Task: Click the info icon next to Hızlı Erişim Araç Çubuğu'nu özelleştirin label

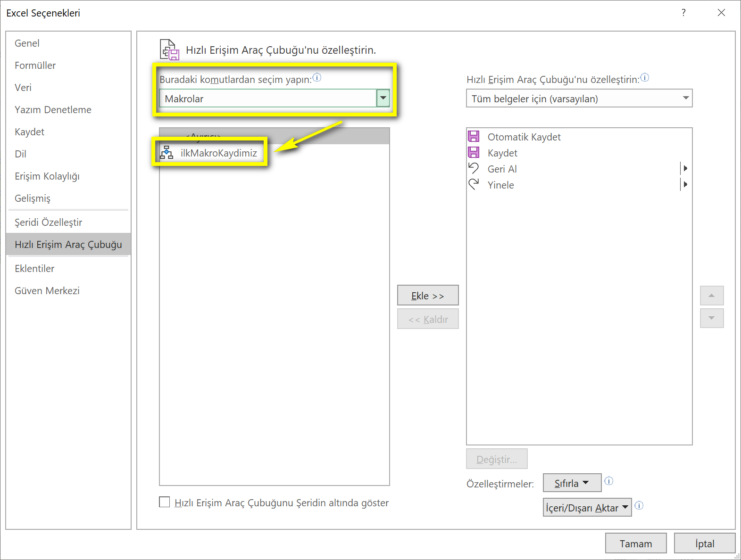Action: click(645, 77)
